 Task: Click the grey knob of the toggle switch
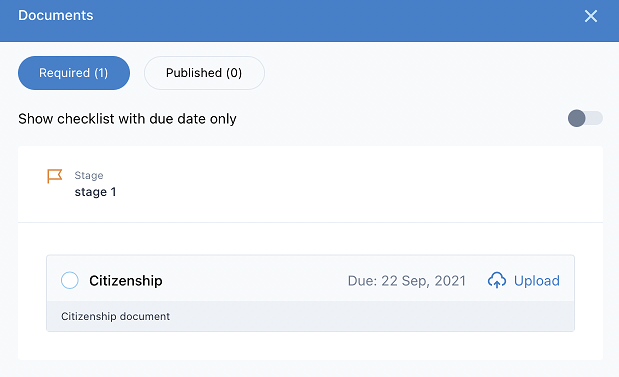[x=576, y=118]
